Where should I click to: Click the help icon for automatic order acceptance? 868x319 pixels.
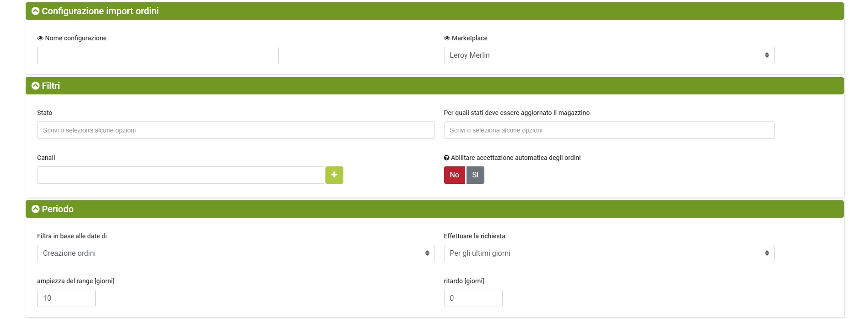[446, 158]
